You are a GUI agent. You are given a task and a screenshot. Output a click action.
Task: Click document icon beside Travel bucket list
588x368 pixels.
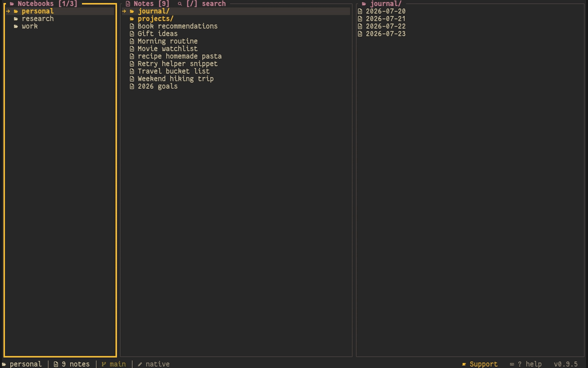(x=132, y=71)
